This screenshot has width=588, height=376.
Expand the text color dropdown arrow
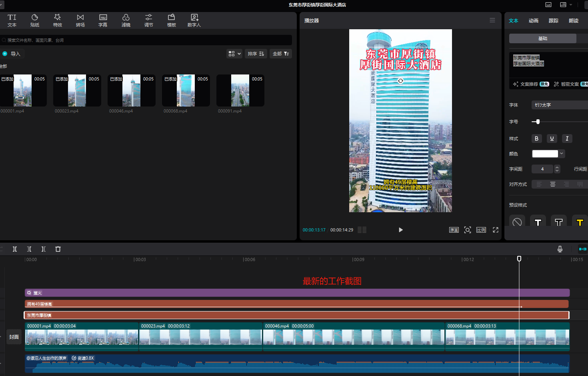click(562, 154)
